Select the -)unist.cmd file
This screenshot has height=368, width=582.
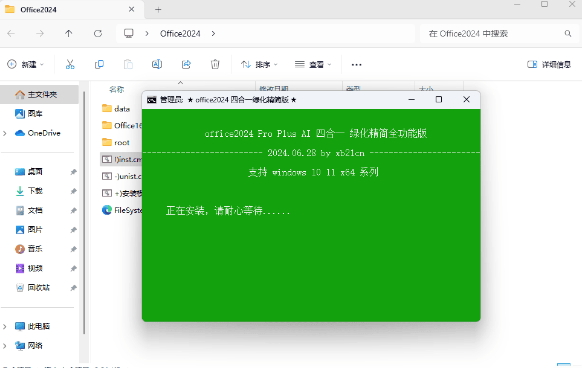pyautogui.click(x=121, y=176)
